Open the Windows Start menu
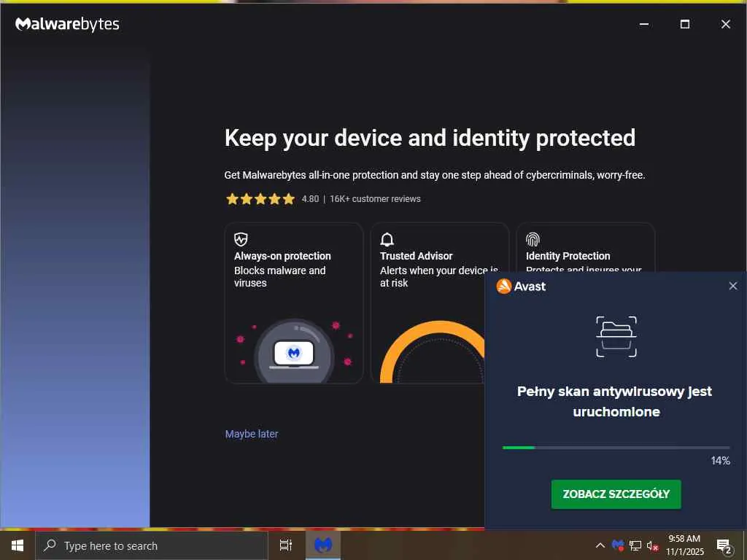The image size is (747, 560). pos(18,545)
